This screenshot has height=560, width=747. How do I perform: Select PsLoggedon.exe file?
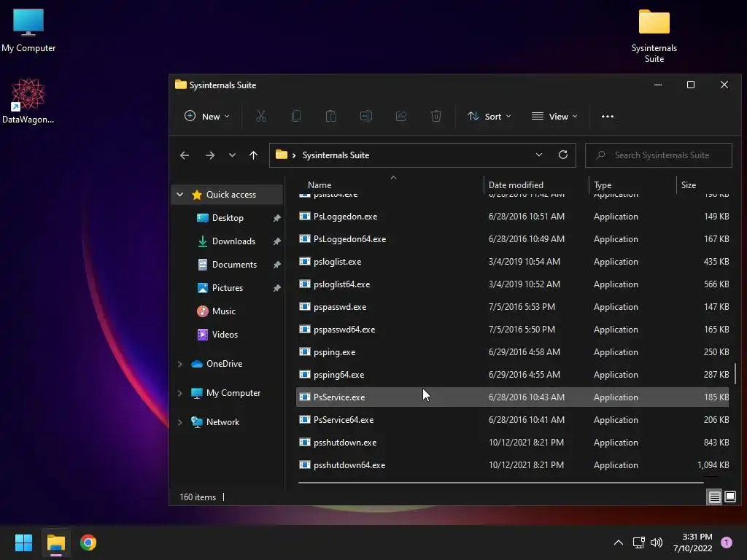514,216
